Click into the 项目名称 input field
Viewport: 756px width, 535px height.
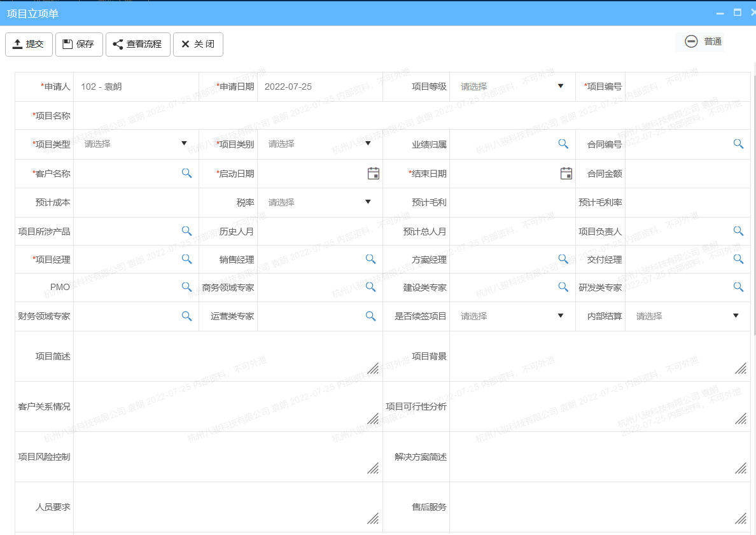click(x=410, y=116)
